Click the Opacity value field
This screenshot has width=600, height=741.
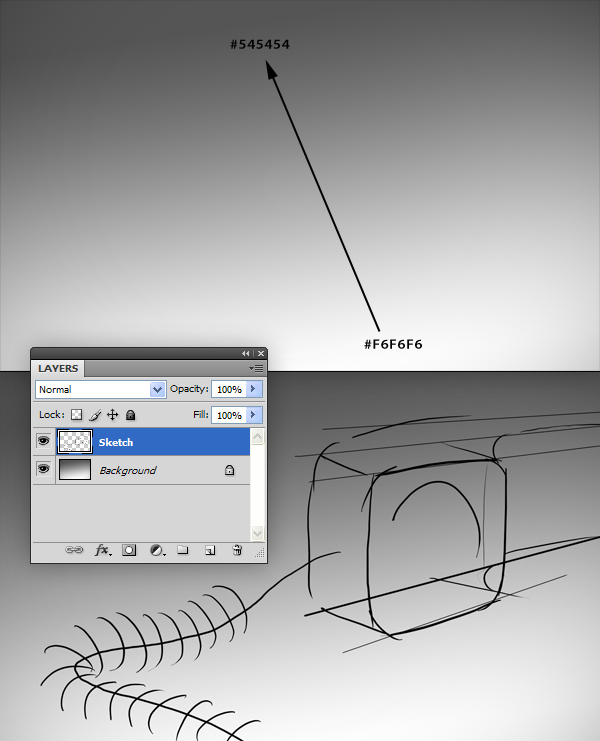[229, 389]
